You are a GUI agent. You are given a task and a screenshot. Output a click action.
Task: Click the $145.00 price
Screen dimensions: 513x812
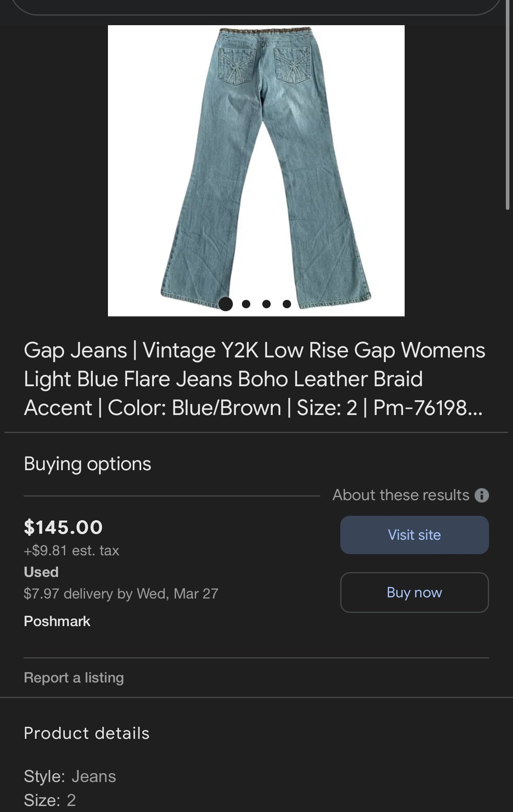coord(63,527)
